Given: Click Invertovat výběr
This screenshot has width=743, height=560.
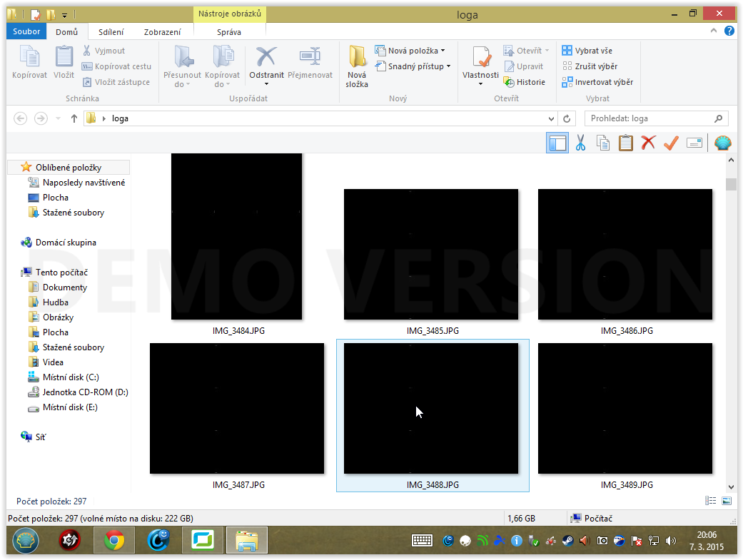Looking at the screenshot, I should click(x=597, y=82).
